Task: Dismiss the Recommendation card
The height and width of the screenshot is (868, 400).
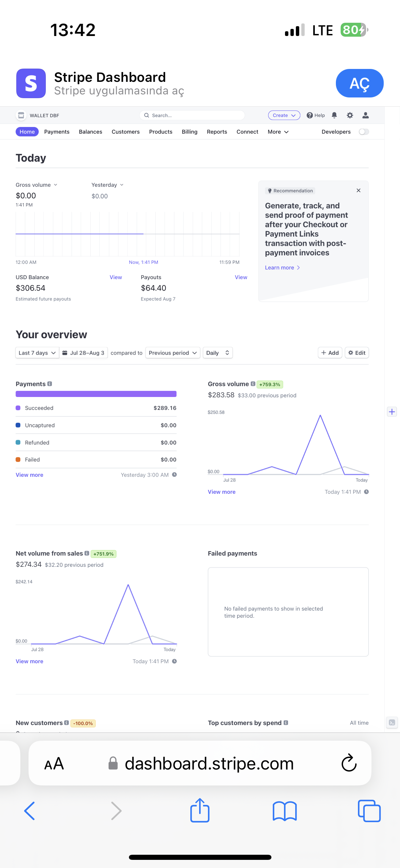Action: point(358,191)
